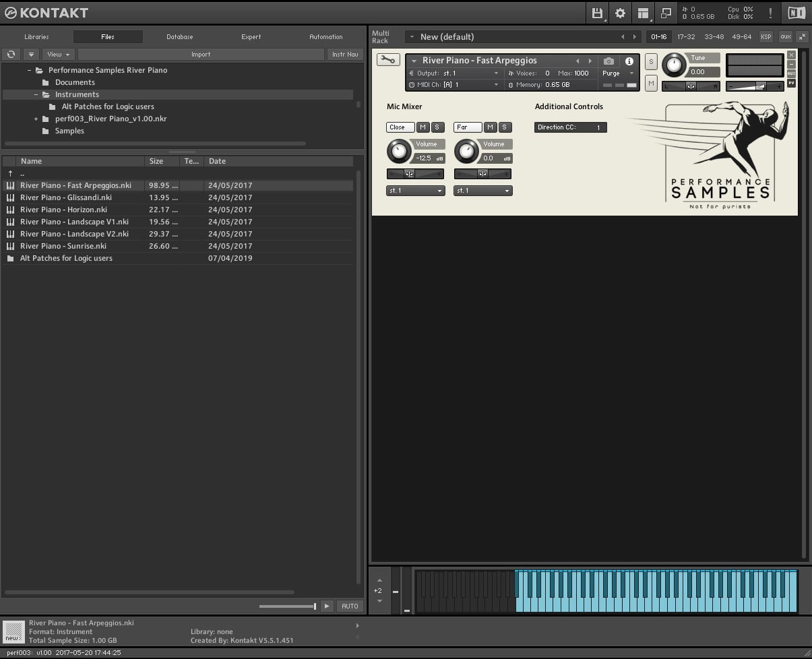
Task: Go to previous multi preset arrow
Action: pos(623,36)
